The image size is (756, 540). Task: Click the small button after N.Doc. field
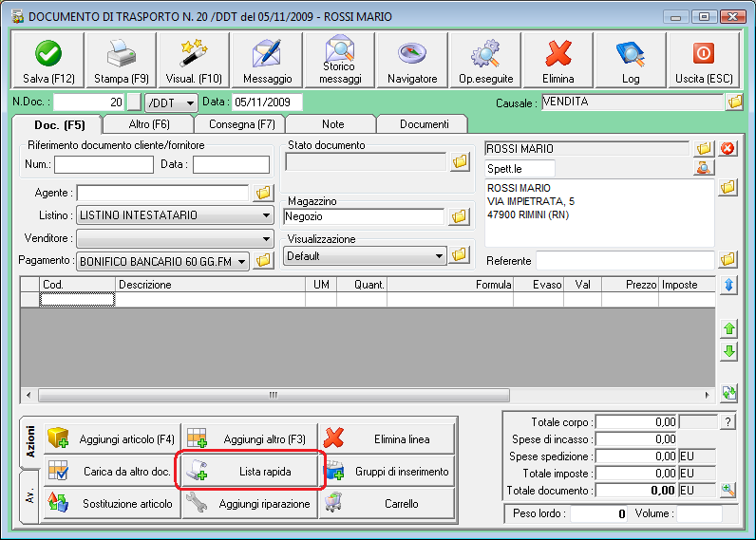pyautogui.click(x=134, y=102)
